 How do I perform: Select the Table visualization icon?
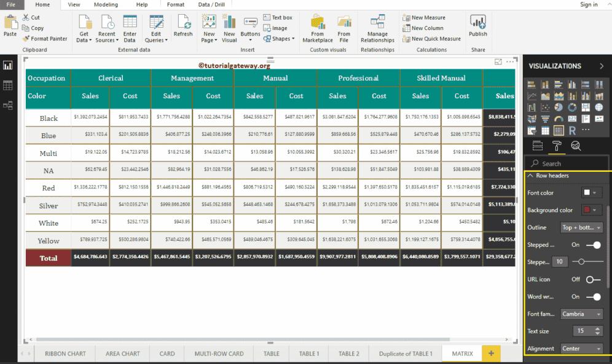click(x=546, y=130)
